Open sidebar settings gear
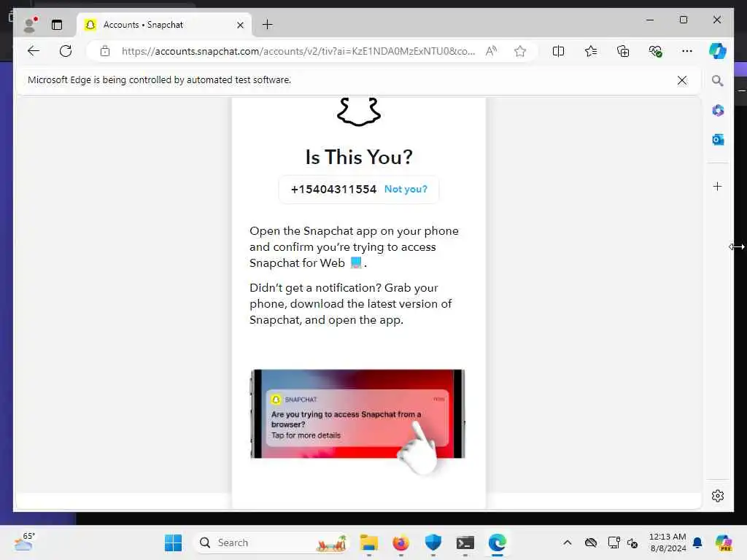Screen dimensions: 747x560 [x=718, y=496]
